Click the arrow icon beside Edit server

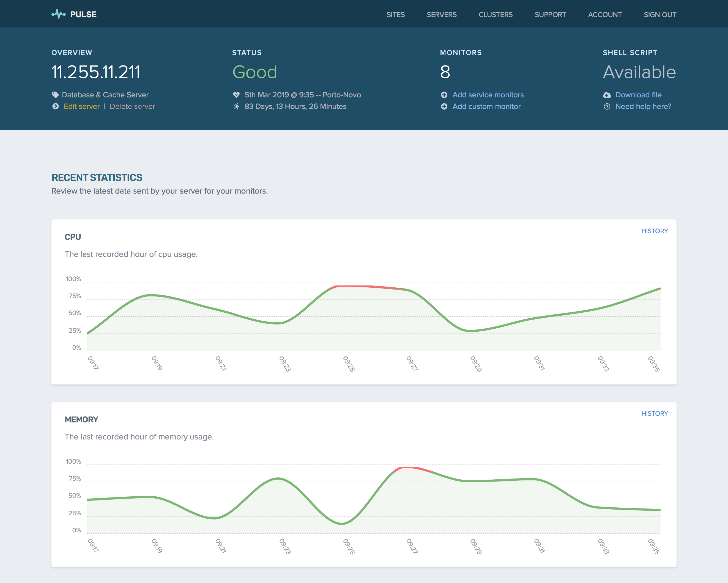tap(55, 106)
